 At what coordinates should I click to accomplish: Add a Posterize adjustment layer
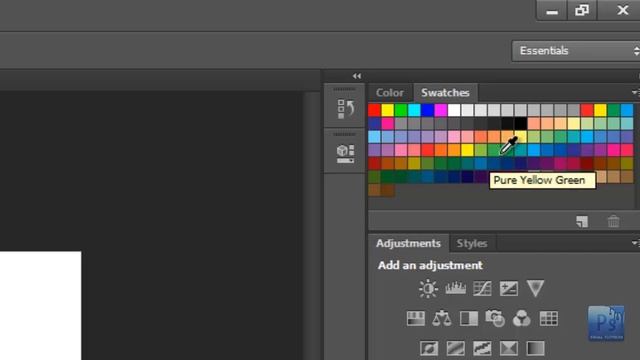456,348
